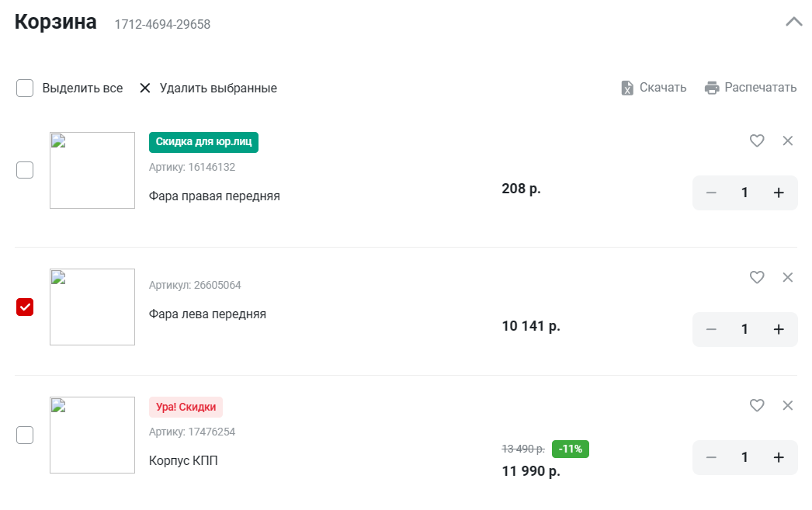Delete Фара лева передняя from cart

(788, 277)
